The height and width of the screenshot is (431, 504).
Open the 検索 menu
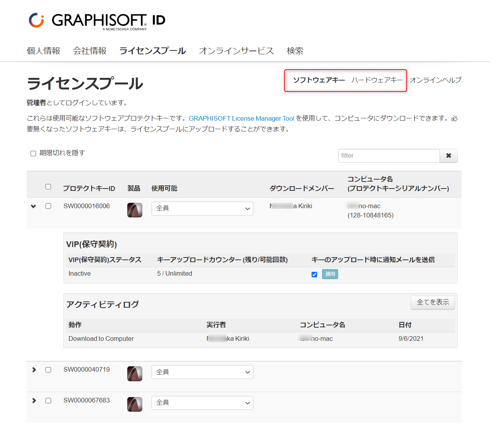pyautogui.click(x=295, y=51)
